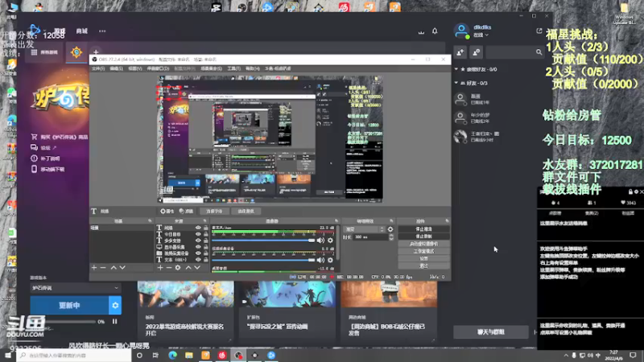
Task: Open the scene transition type dropdown
Action: pos(365,229)
